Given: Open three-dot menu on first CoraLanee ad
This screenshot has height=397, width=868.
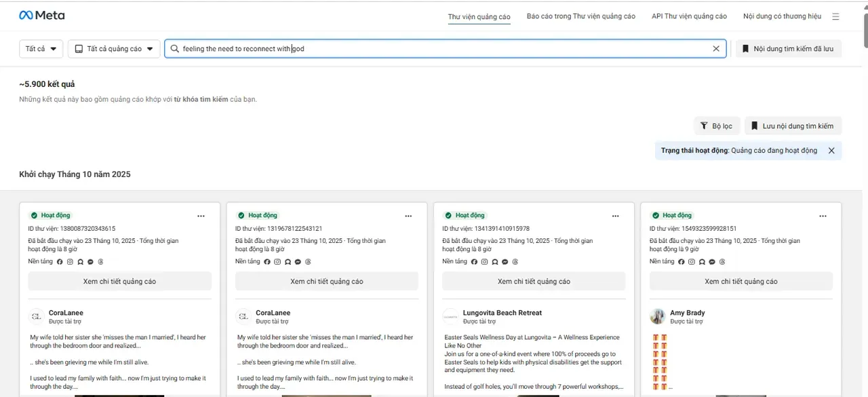Looking at the screenshot, I should coord(201,216).
